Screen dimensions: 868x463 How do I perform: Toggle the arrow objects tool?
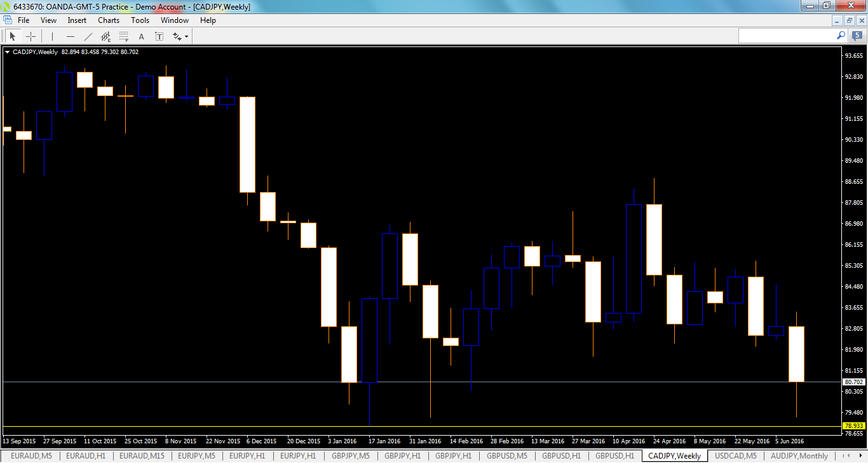(177, 36)
